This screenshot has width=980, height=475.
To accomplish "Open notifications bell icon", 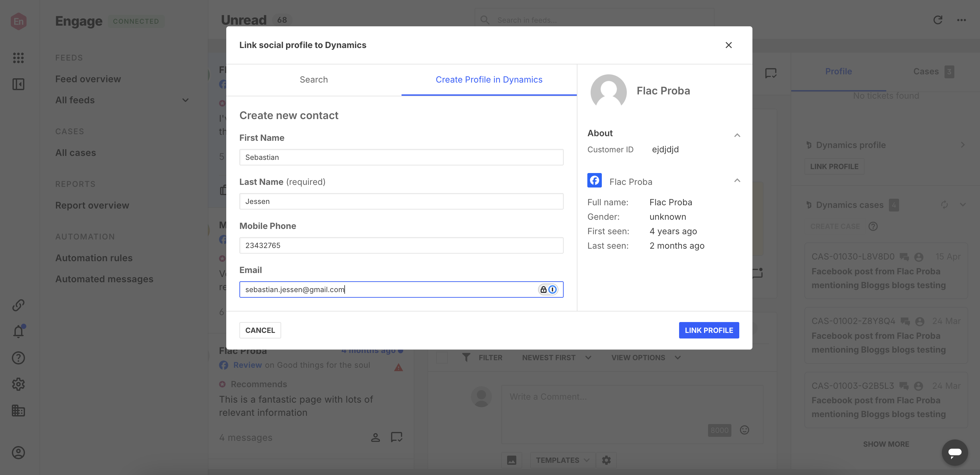I will [18, 332].
